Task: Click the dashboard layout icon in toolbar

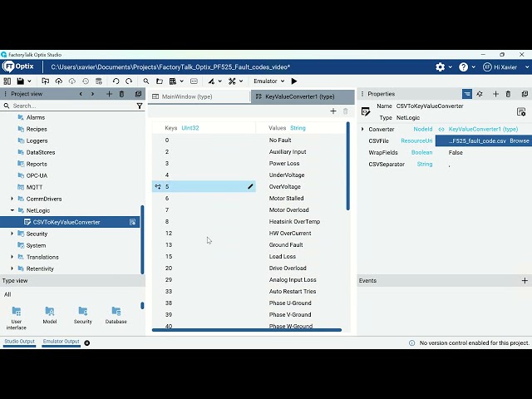Action: click(x=7, y=81)
